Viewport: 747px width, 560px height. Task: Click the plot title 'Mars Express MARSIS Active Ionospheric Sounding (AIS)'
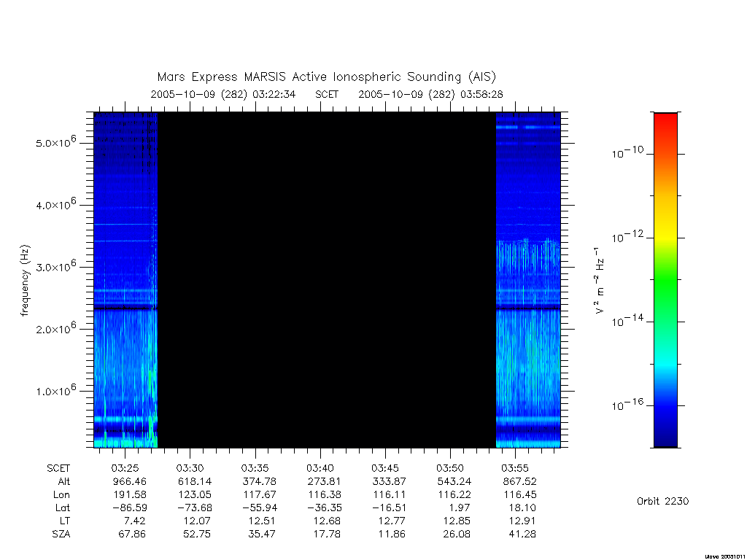(327, 77)
